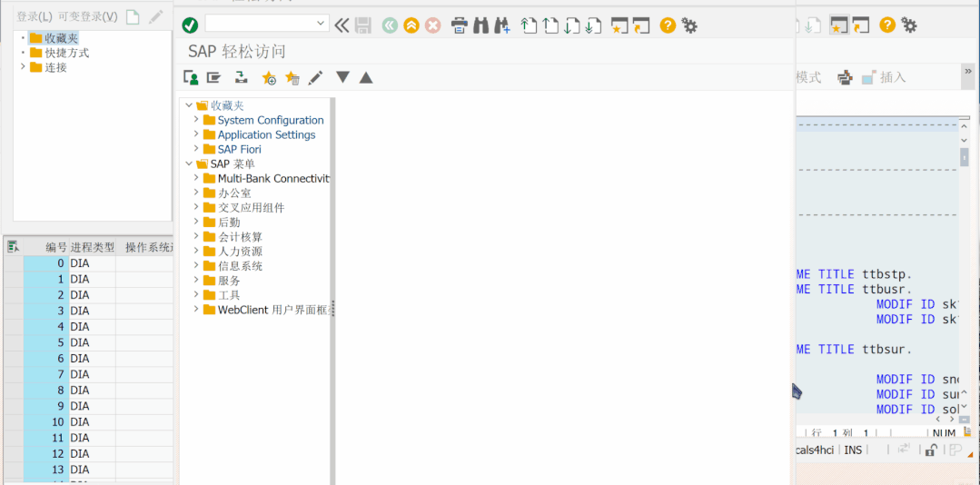
Task: Click the Find binoculars icon
Action: (x=480, y=25)
